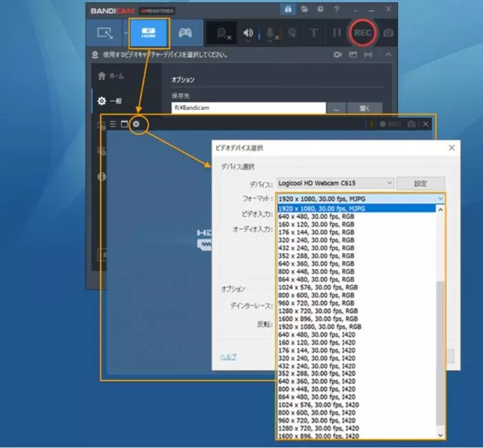Open the scheduled recording clock icon
483x448 pixels.
click(x=320, y=9)
